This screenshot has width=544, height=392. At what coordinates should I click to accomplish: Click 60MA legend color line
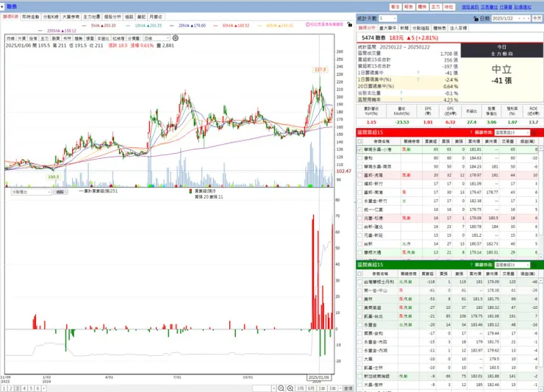click(216, 25)
